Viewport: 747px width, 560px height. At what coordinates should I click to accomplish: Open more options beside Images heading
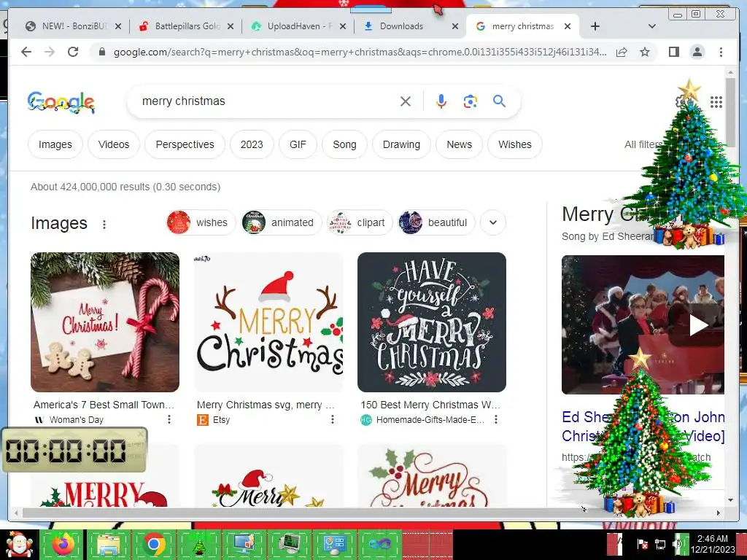pyautogui.click(x=104, y=225)
